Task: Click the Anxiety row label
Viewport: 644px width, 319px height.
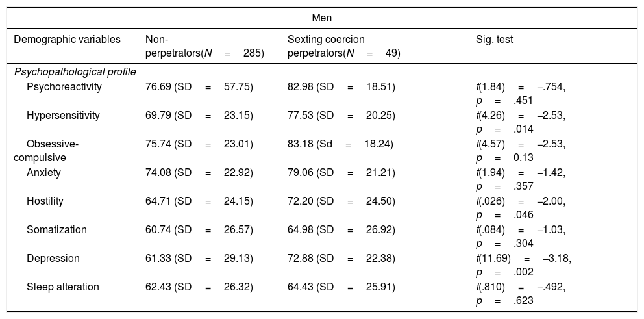Action: [x=45, y=173]
